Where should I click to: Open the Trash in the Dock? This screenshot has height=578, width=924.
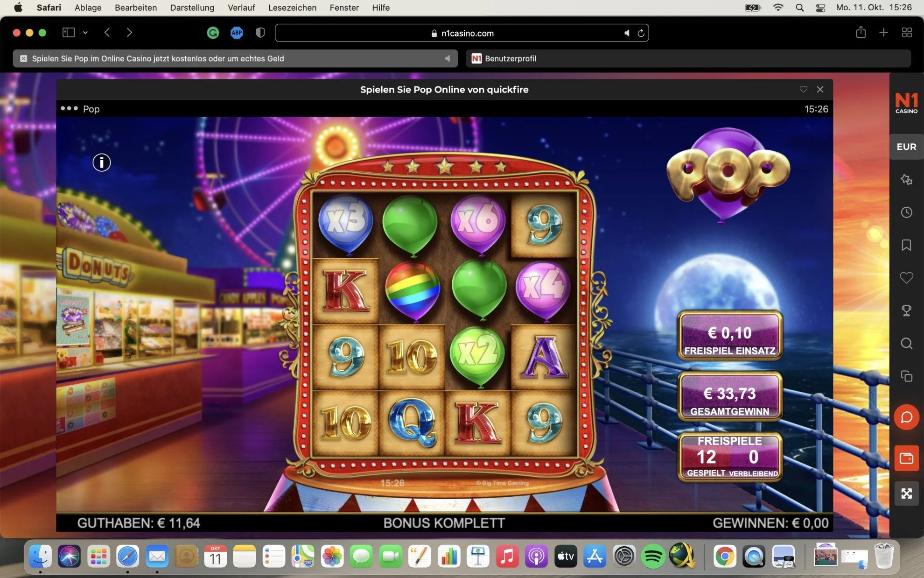(x=884, y=556)
